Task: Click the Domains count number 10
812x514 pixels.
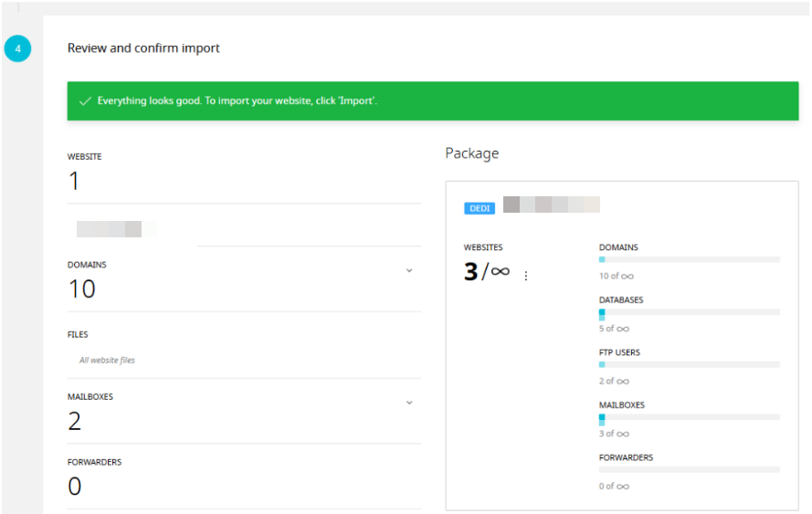Action: [x=82, y=288]
